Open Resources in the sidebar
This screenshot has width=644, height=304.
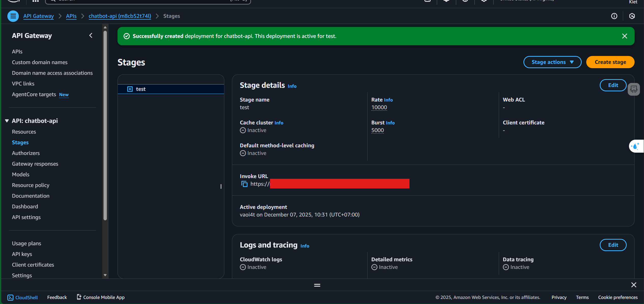coord(24,132)
